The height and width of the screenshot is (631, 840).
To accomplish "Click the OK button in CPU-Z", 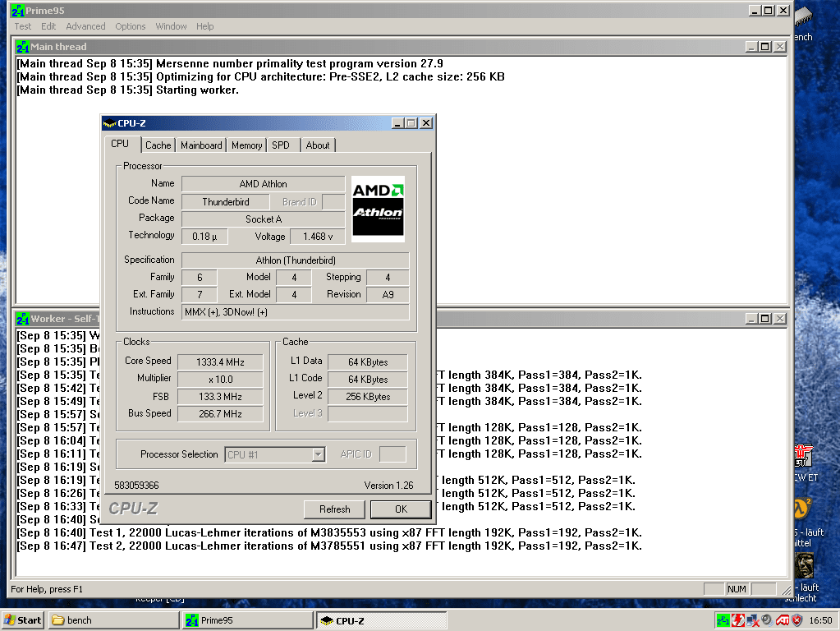I will 401,509.
